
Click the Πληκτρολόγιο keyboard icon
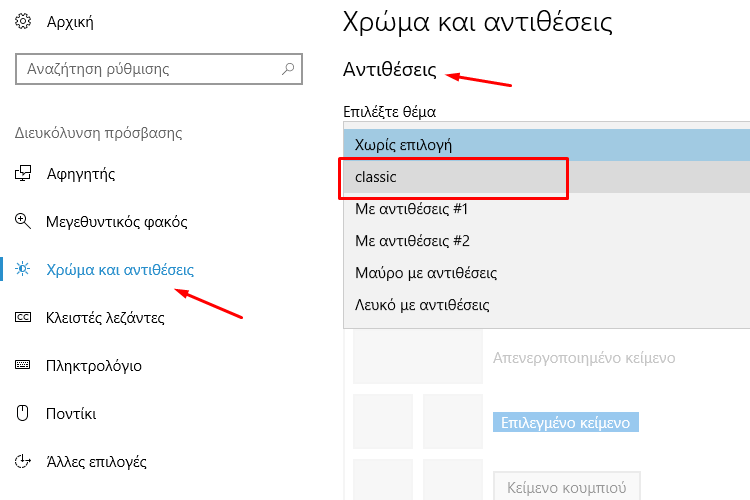click(23, 365)
